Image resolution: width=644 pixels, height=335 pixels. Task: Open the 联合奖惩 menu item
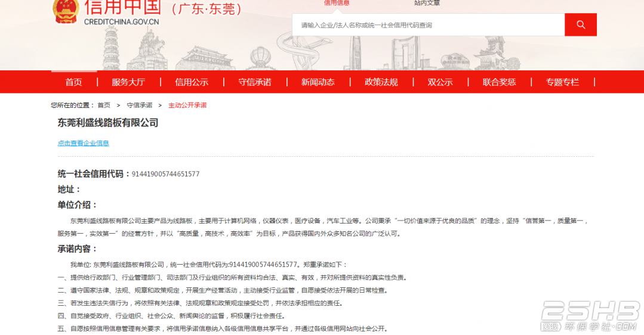[x=500, y=82]
